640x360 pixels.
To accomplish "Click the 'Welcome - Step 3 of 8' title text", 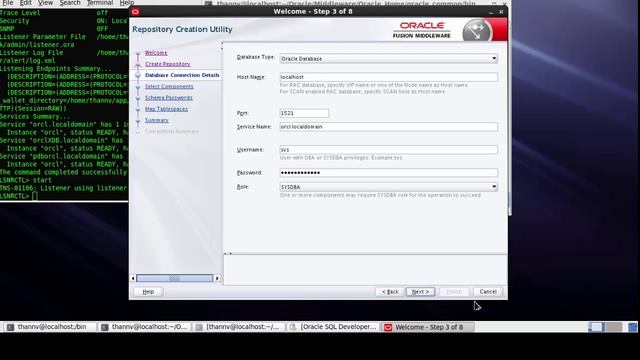I will pyautogui.click(x=313, y=11).
